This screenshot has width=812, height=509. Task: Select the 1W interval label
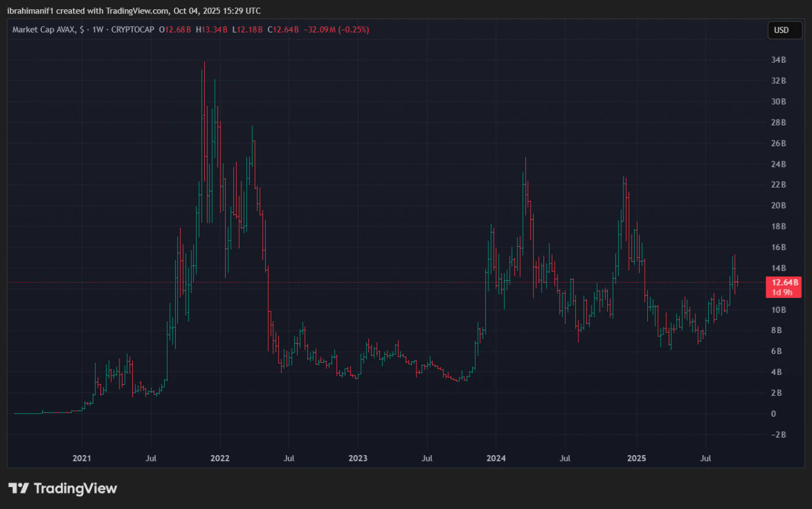[97, 30]
